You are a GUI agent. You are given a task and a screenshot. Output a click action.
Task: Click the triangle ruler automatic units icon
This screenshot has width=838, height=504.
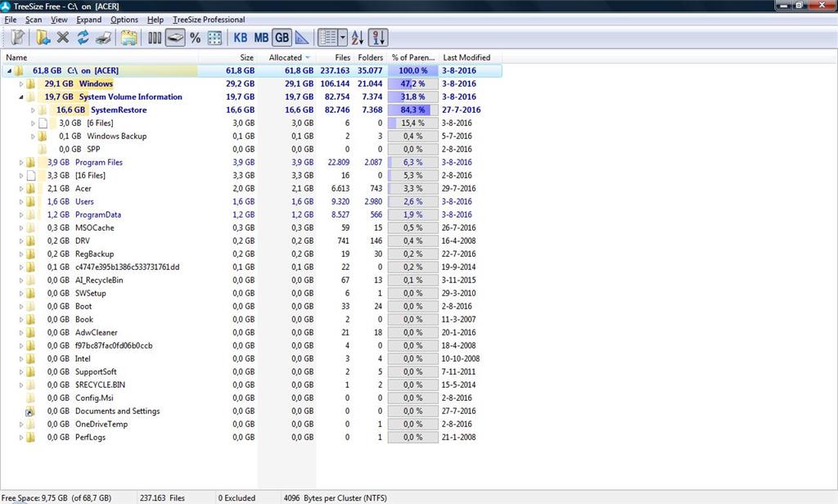tap(302, 38)
